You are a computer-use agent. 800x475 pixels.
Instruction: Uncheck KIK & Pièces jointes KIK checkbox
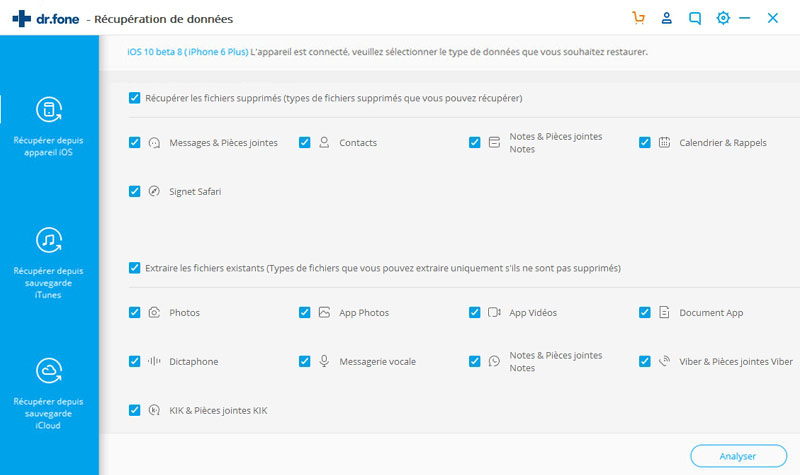(x=134, y=410)
